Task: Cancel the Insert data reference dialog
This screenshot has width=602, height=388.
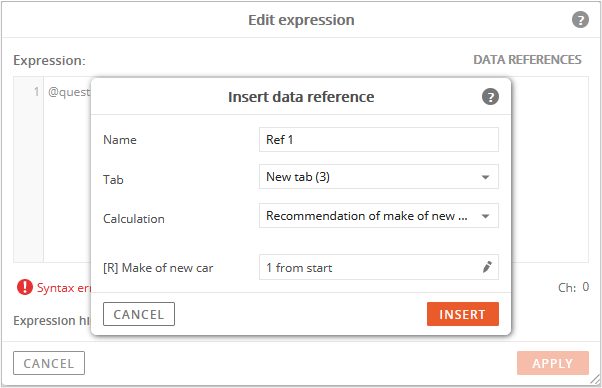Action: pos(139,314)
